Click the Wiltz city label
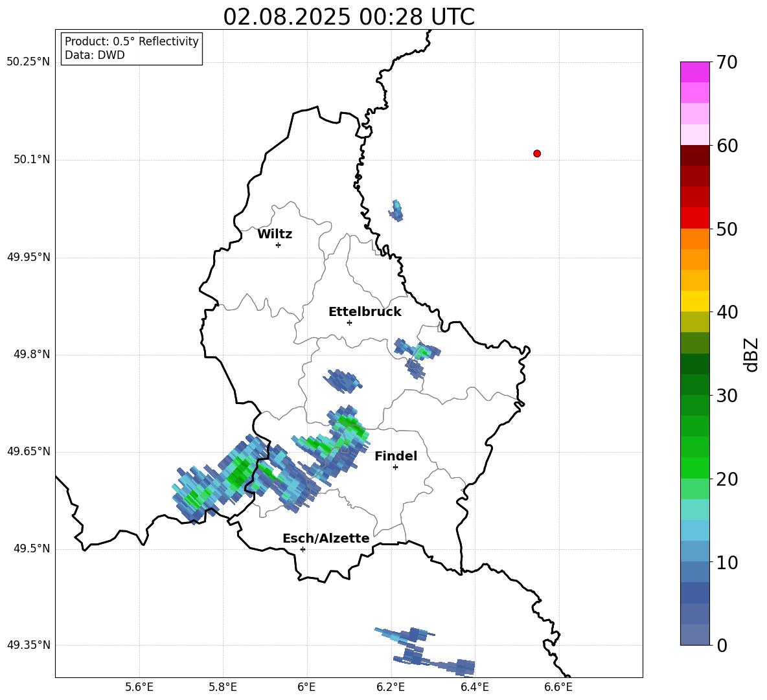Viewport: 767px width, 700px height. point(275,234)
